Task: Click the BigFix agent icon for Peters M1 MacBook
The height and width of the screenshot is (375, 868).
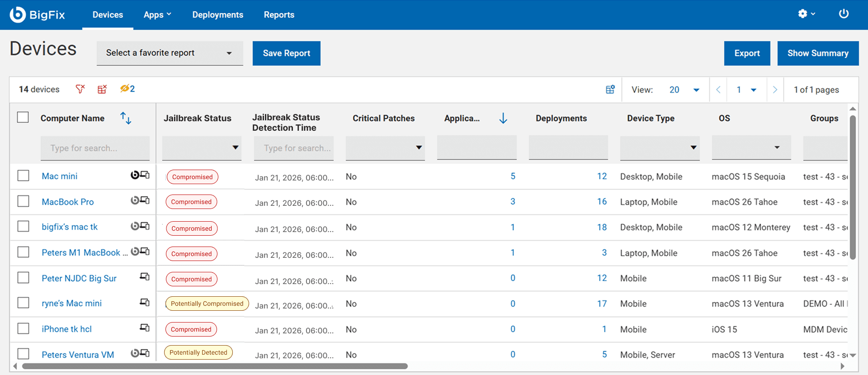Action: tap(135, 252)
